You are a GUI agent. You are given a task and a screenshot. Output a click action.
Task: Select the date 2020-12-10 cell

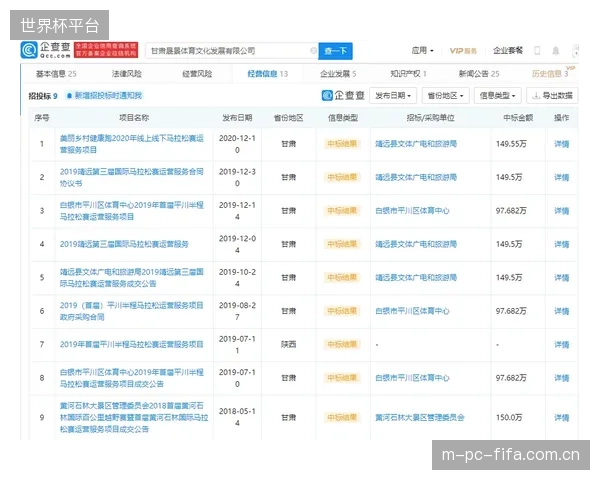(237, 144)
